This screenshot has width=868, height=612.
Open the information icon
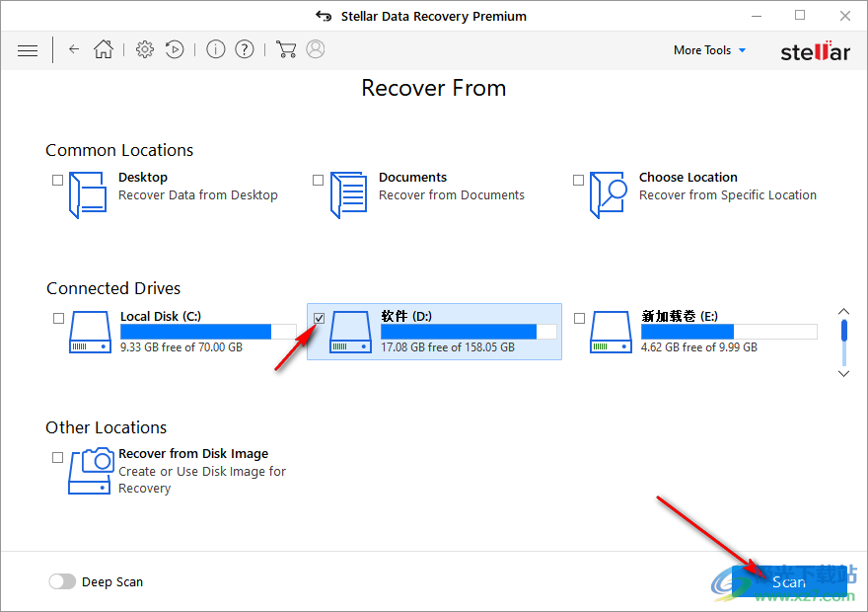(x=215, y=49)
